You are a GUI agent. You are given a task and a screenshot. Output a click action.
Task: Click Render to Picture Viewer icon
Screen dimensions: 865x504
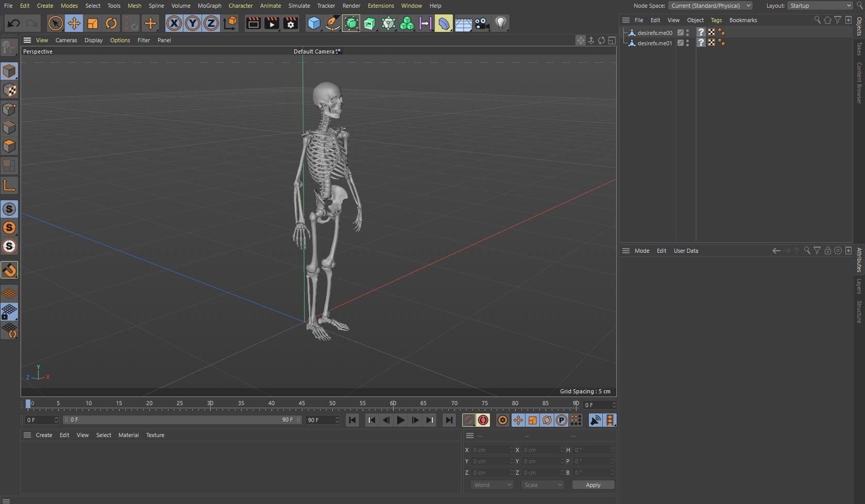pos(272,23)
